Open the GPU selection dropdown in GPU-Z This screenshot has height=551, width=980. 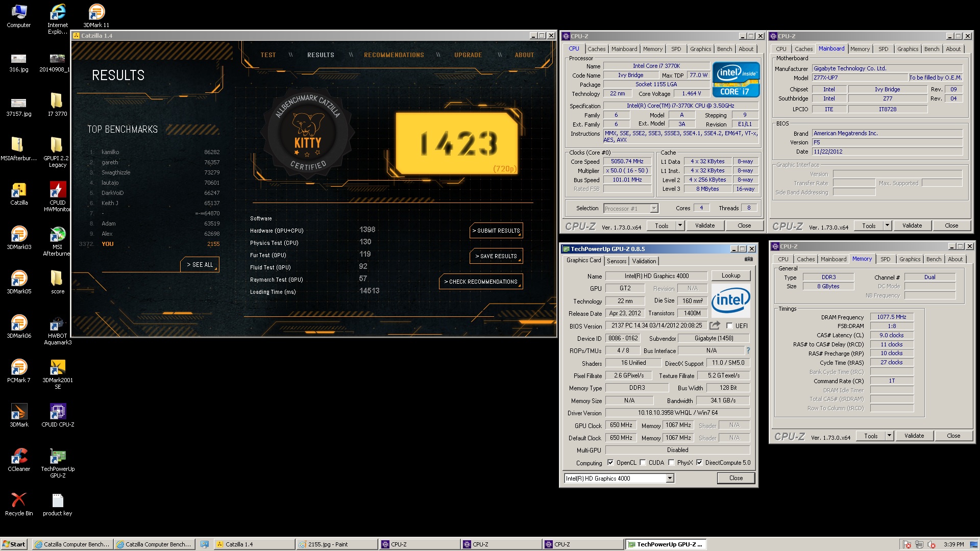(619, 478)
